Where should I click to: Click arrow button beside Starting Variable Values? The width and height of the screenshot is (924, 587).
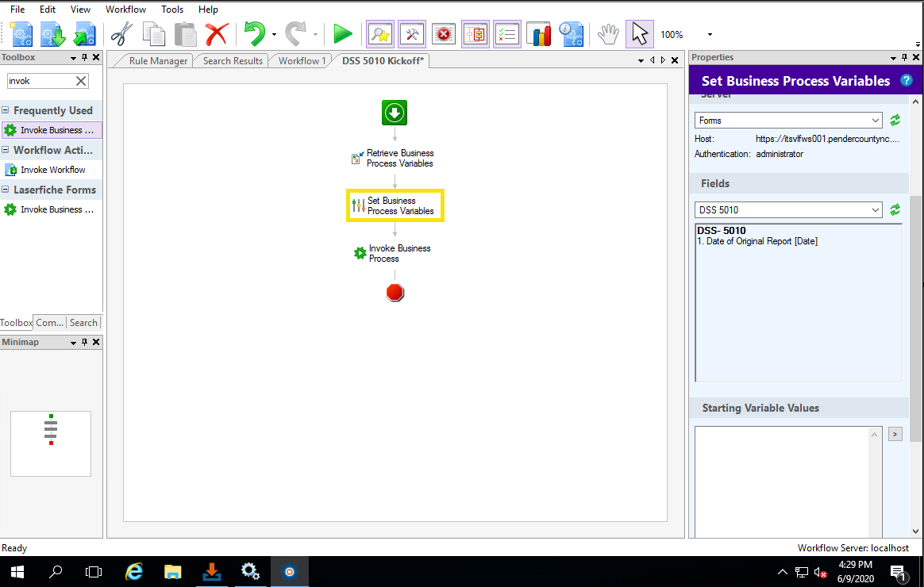(895, 434)
